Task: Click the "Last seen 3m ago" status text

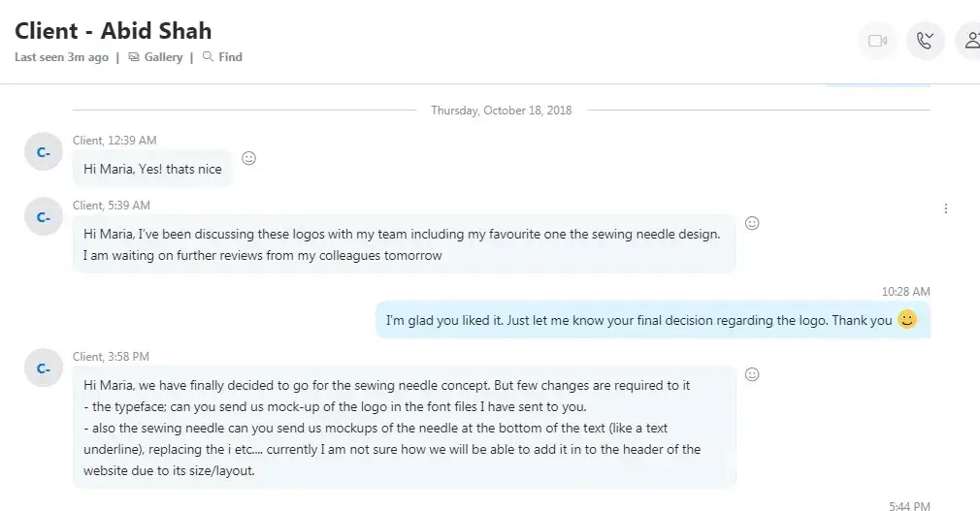Action: tap(61, 57)
